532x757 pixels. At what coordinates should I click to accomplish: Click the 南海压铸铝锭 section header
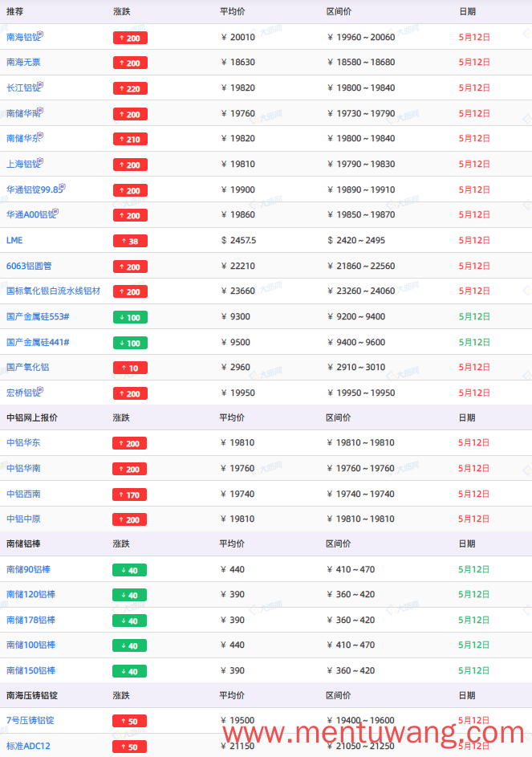pos(32,696)
